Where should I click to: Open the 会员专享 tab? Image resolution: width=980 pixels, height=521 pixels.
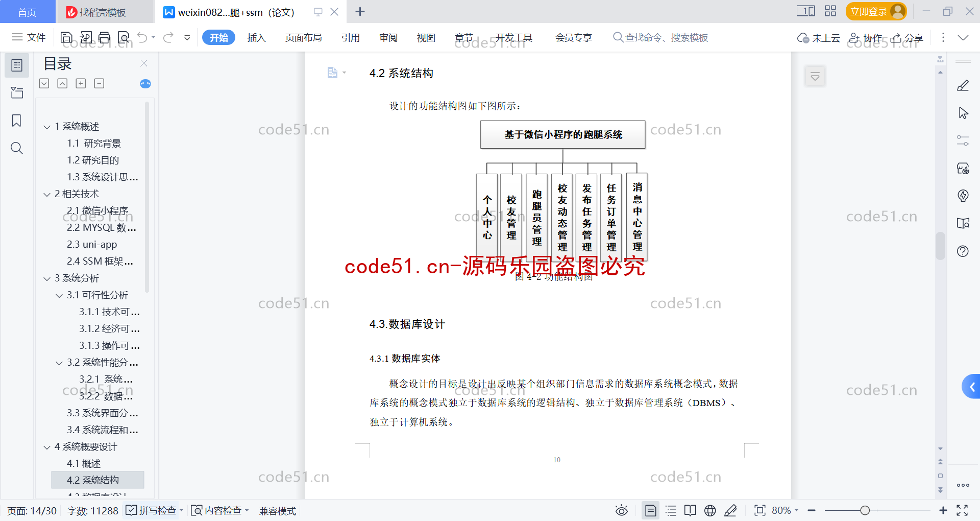coord(573,37)
